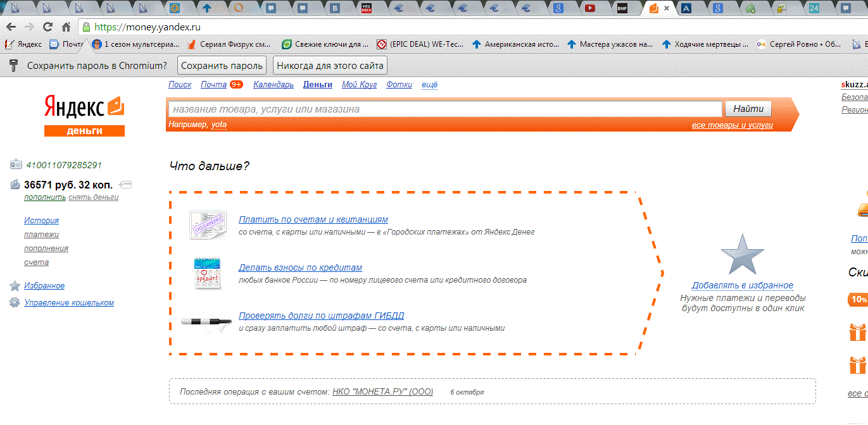Open the Фотки service link

click(399, 85)
